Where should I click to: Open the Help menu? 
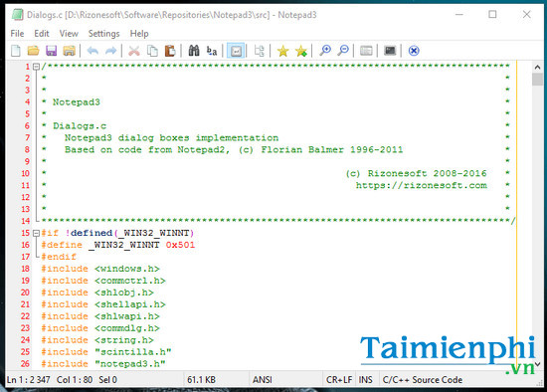[139, 34]
